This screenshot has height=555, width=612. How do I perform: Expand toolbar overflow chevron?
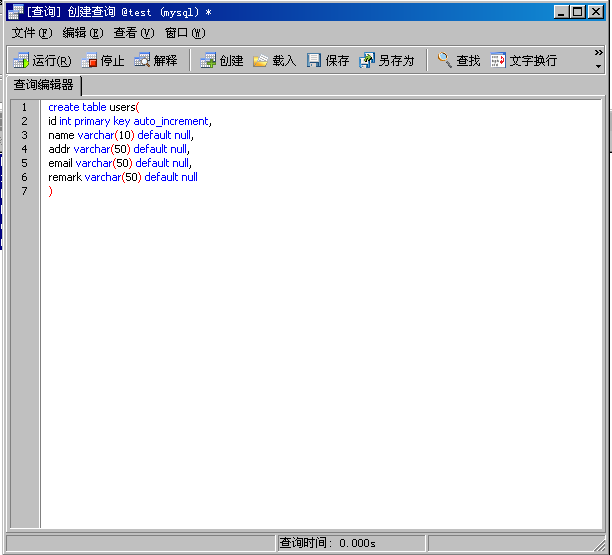point(599,52)
